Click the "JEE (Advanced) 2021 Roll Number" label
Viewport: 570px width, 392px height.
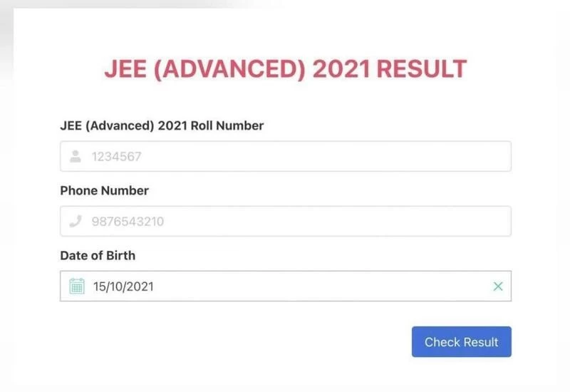pyautogui.click(x=162, y=125)
